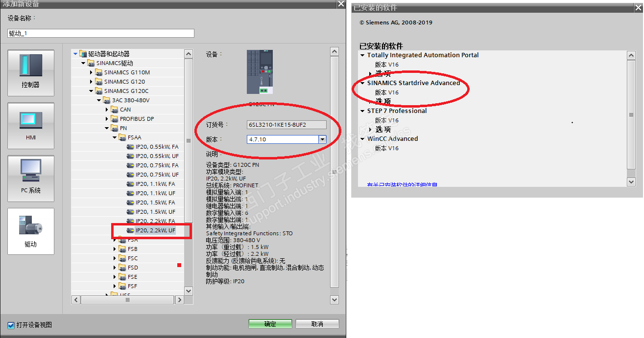
Task: Click device icon of IP20, 0.75kW, UF
Action: [130, 175]
